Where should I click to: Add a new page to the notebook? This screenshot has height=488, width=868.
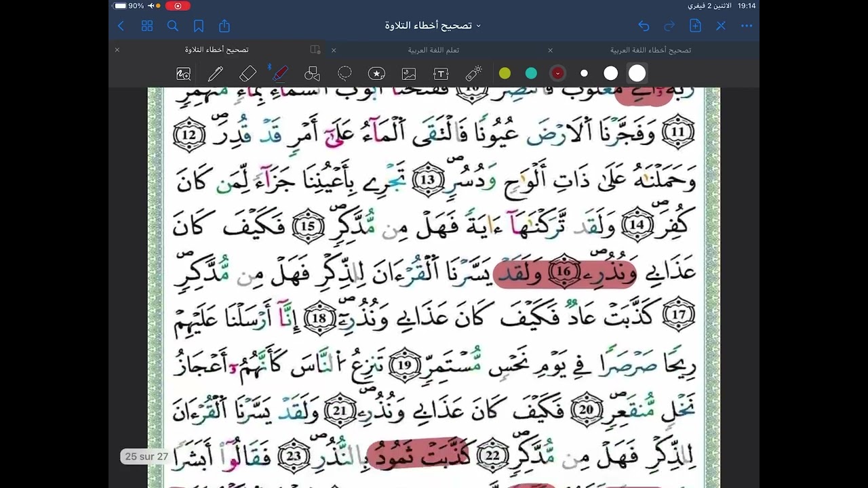tap(695, 26)
